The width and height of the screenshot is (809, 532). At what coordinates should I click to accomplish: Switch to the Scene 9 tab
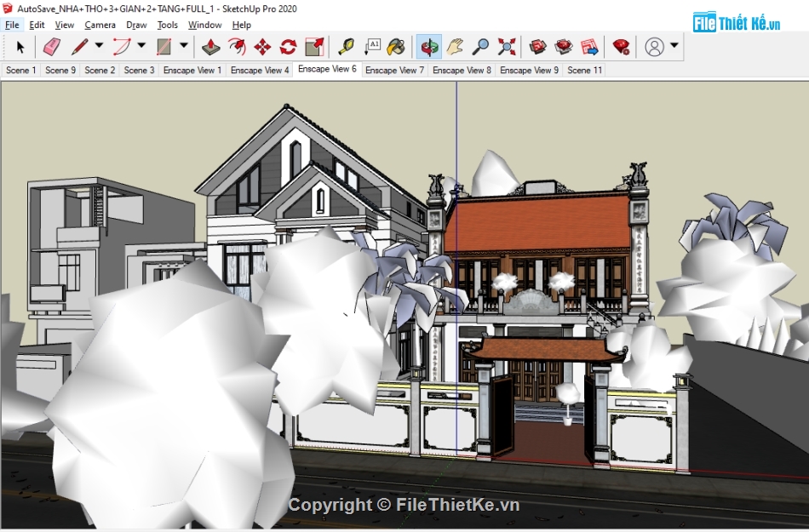point(60,70)
